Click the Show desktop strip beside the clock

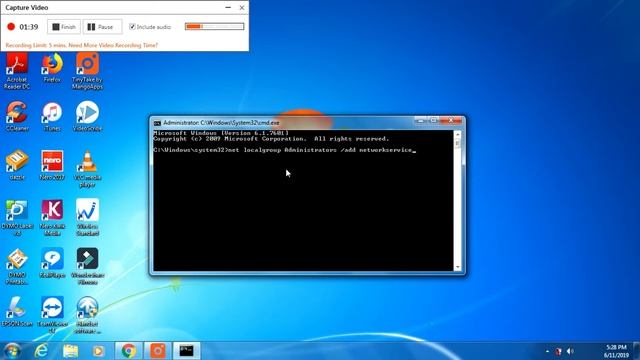click(636, 351)
